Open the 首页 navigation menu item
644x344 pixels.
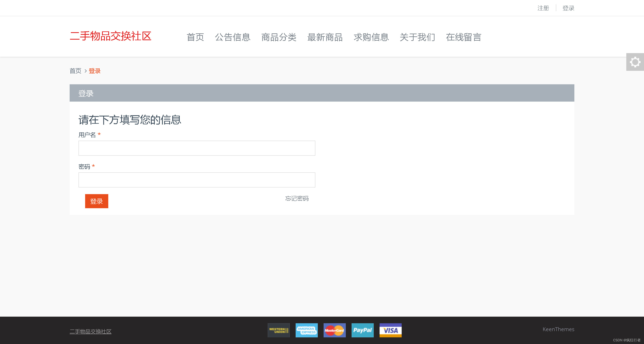pos(195,37)
